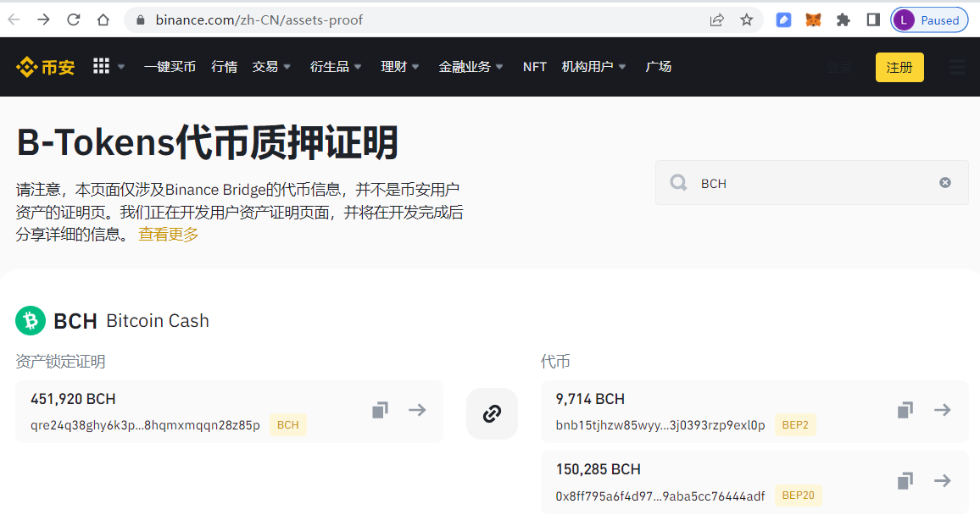Click the green Bitcoin Cash logo
The image size is (980, 526).
click(30, 320)
